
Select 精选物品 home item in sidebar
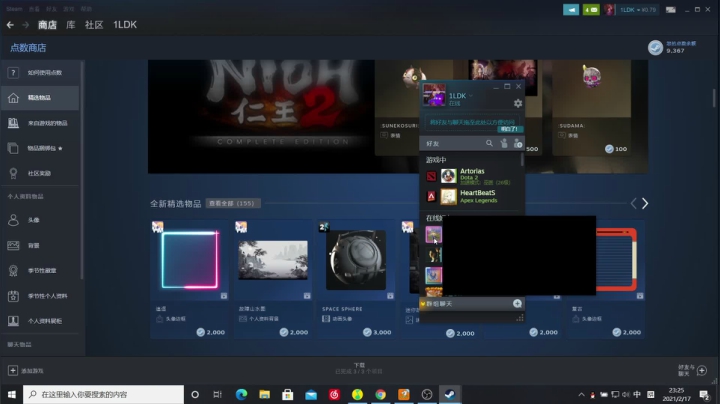click(40, 98)
